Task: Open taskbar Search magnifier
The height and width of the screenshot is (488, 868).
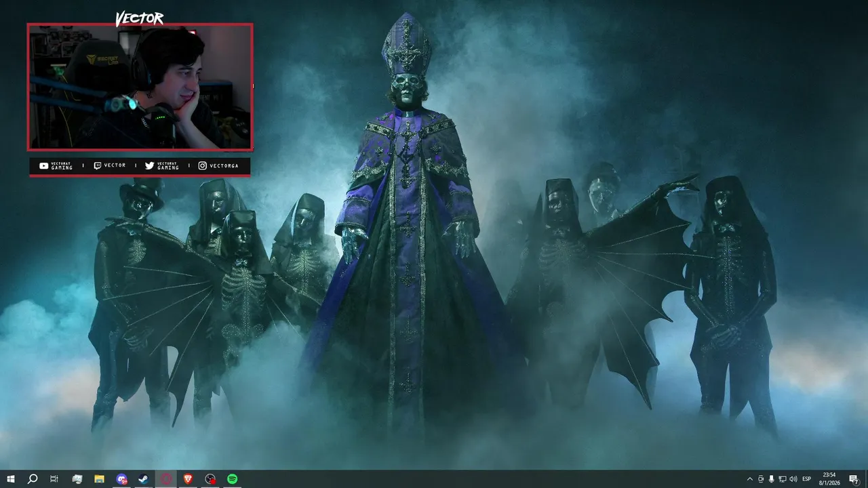Action: pyautogui.click(x=33, y=479)
